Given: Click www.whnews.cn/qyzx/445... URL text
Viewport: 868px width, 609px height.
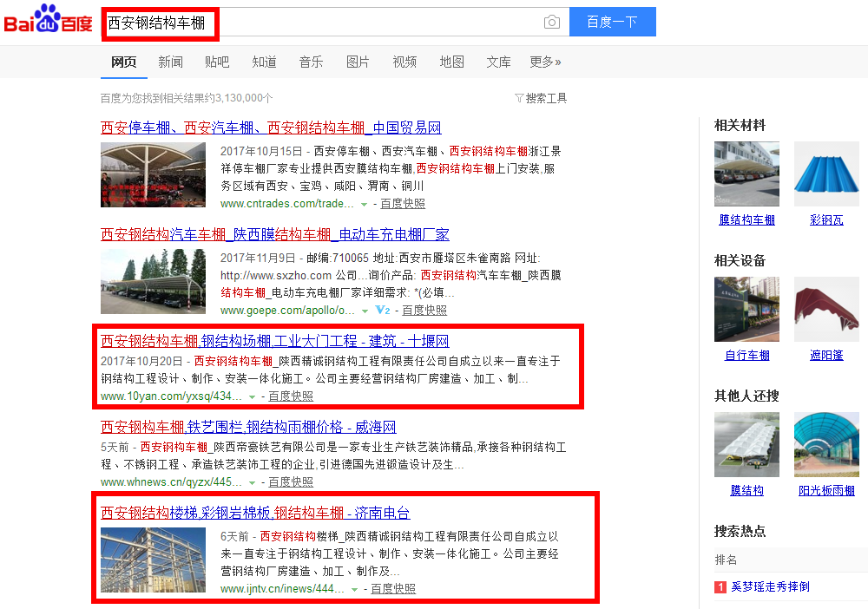Looking at the screenshot, I should tap(171, 481).
